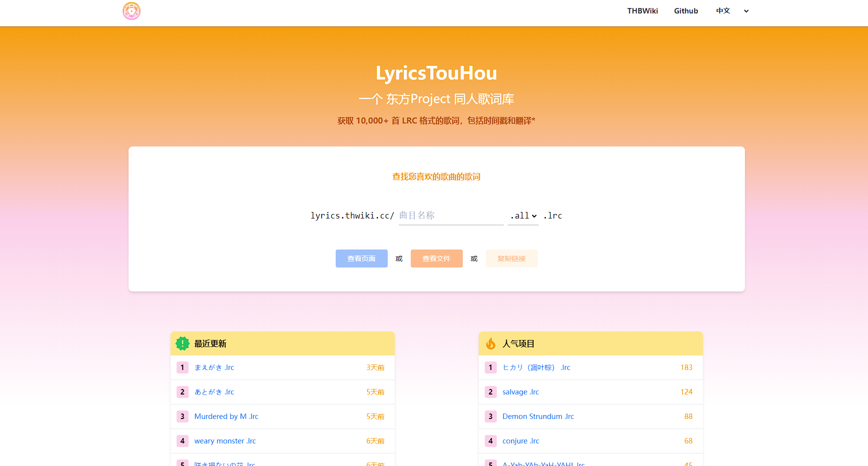This screenshot has width=868, height=466.
Task: Click the 获取 10,000+ 首 LRC tagline
Action: [437, 120]
